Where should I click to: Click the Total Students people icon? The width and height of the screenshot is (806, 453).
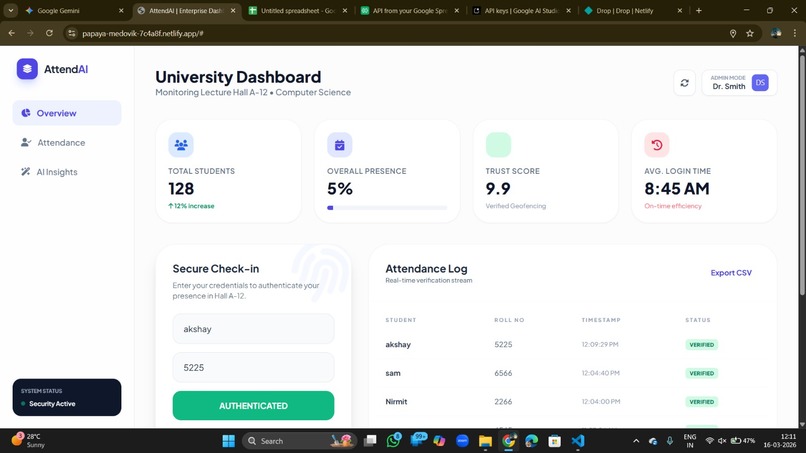click(181, 145)
